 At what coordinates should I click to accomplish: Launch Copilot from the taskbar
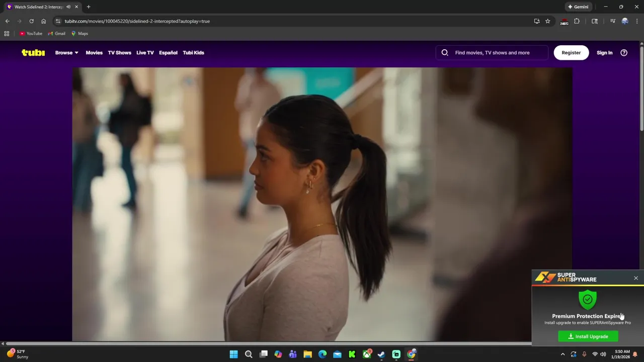point(278,354)
